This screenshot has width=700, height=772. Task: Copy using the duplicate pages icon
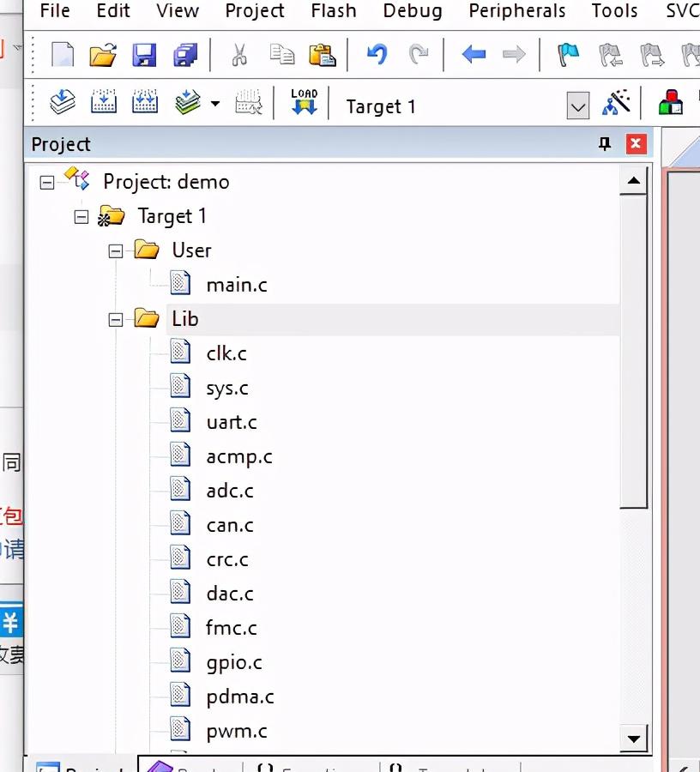click(x=282, y=54)
